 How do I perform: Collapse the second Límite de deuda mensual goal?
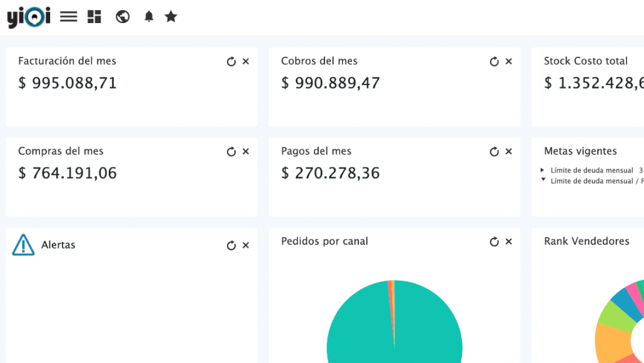(x=543, y=180)
